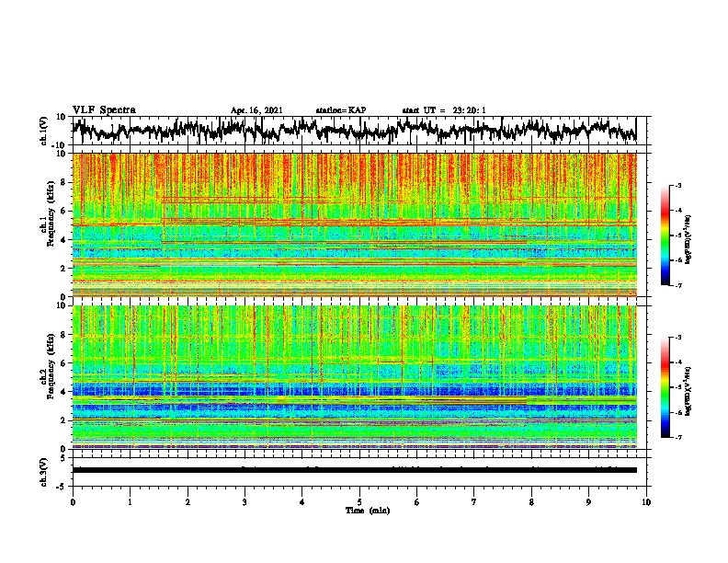Viewport: 728px width, 563px height.
Task: Click the time axis tick label "9"
Action: (588, 502)
